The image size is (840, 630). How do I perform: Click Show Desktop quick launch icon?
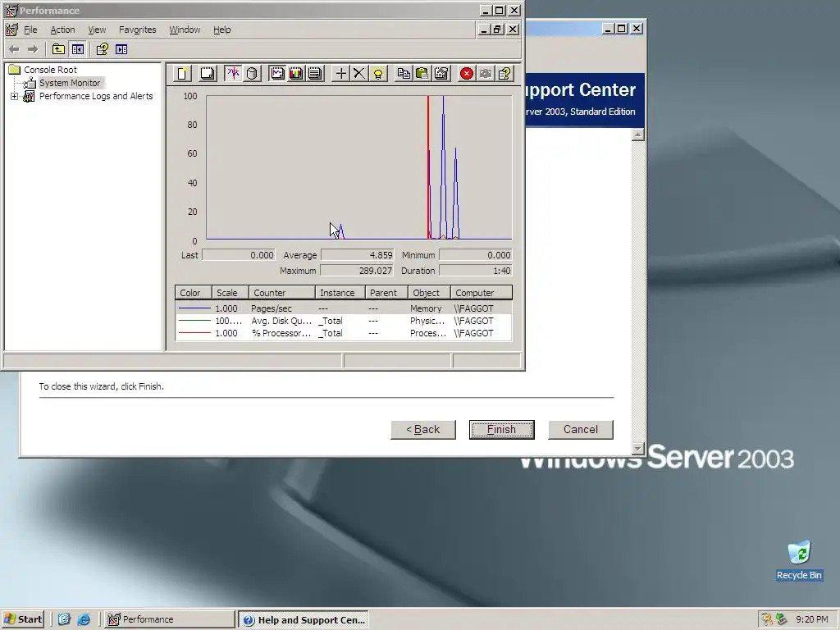[64, 619]
